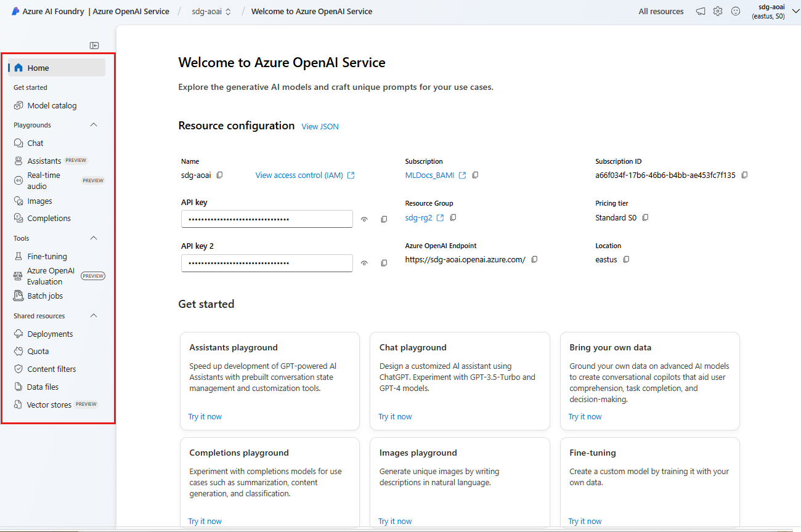The height and width of the screenshot is (532, 801).
Task: Try Bring your own data now
Action: (x=585, y=417)
